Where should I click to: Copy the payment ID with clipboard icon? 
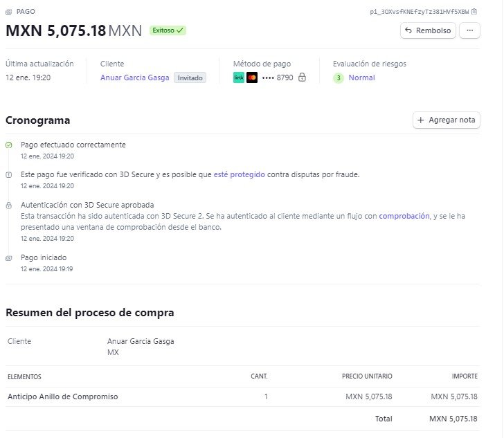click(474, 12)
